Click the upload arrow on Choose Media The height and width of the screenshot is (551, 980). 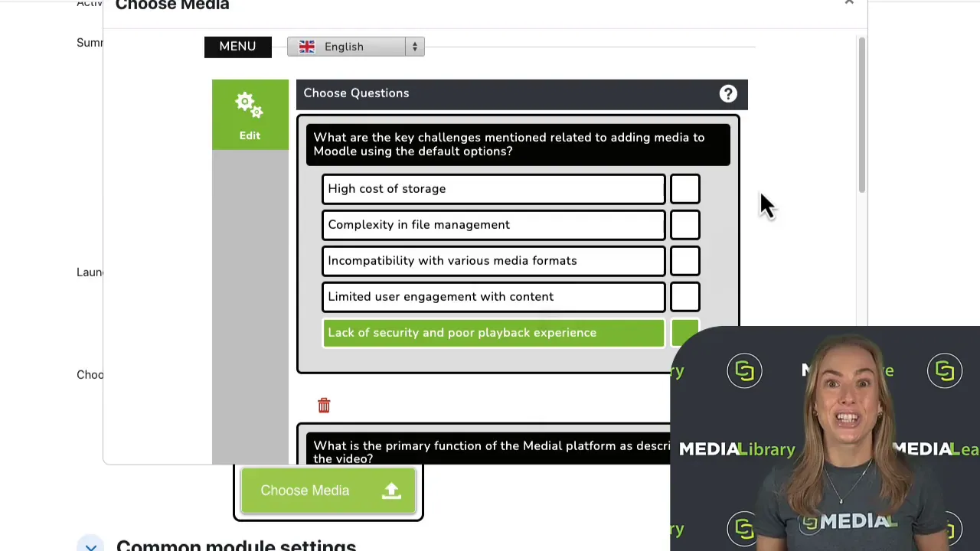(391, 491)
